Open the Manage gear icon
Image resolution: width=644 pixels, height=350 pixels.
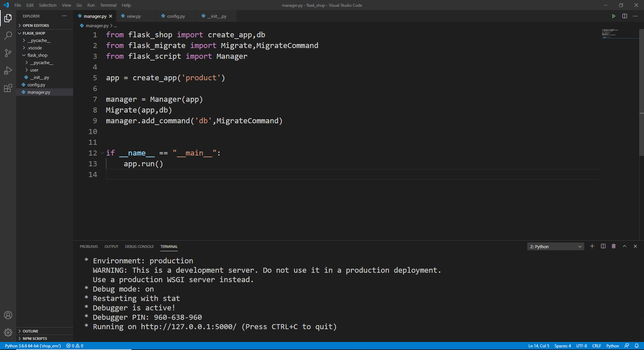8,333
